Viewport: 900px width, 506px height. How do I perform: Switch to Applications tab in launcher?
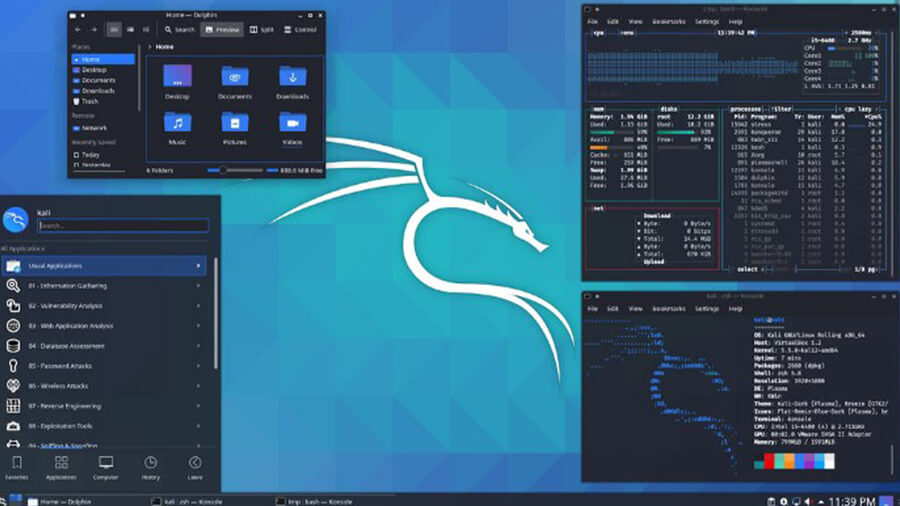(x=61, y=468)
